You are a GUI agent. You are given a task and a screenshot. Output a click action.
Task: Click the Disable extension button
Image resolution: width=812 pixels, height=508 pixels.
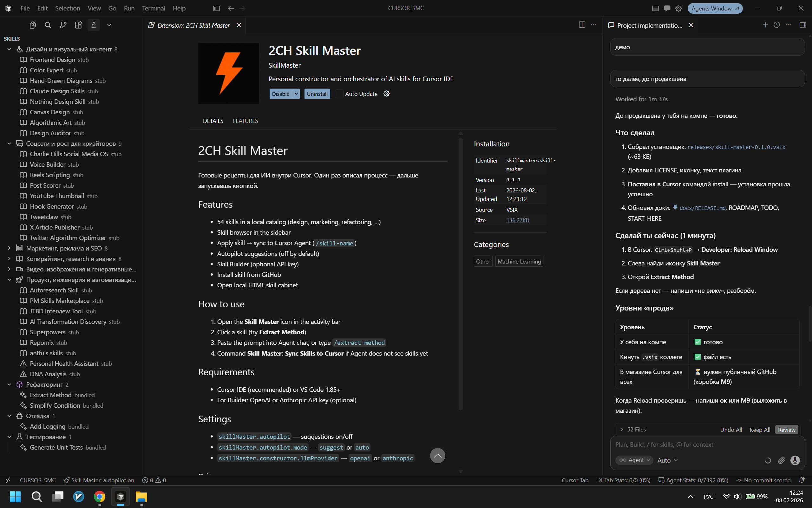point(280,94)
